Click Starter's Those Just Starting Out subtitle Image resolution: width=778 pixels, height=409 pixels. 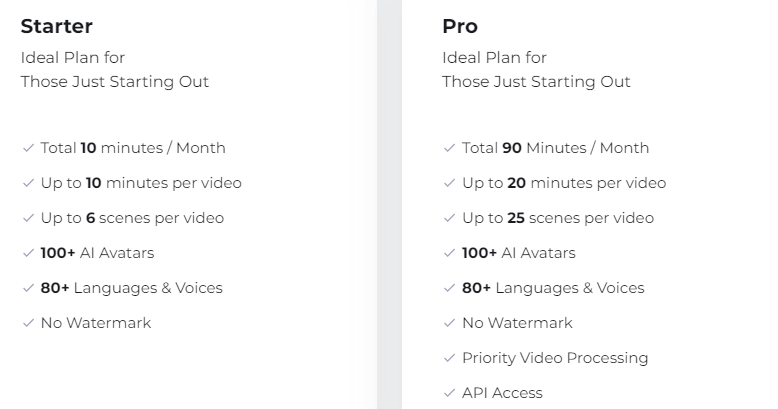tap(115, 82)
